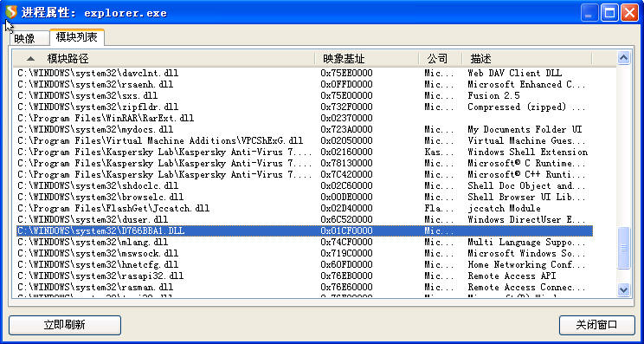The image size is (644, 344).
Task: Click base address 0x7C420000
Action: click(x=346, y=175)
